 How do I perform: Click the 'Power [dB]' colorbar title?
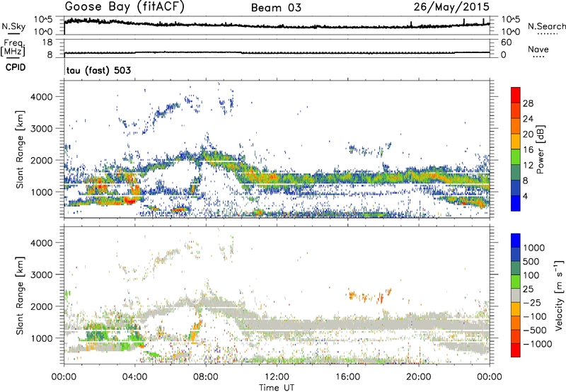(x=540, y=149)
